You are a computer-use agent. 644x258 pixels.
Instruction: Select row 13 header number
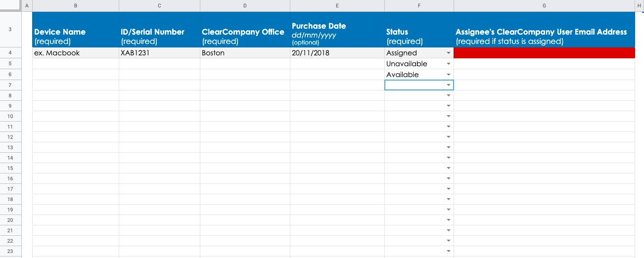[10, 147]
